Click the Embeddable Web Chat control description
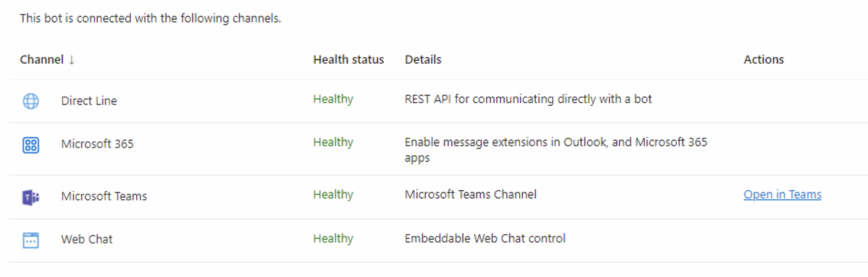This screenshot has height=277, width=868. (484, 239)
